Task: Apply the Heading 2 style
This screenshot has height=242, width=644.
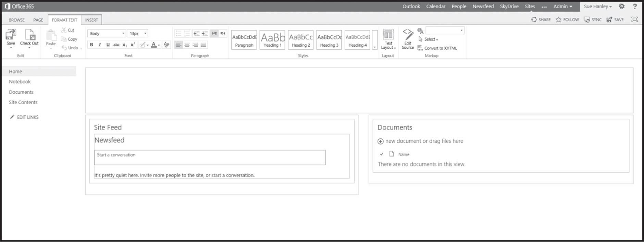Action: (301, 40)
